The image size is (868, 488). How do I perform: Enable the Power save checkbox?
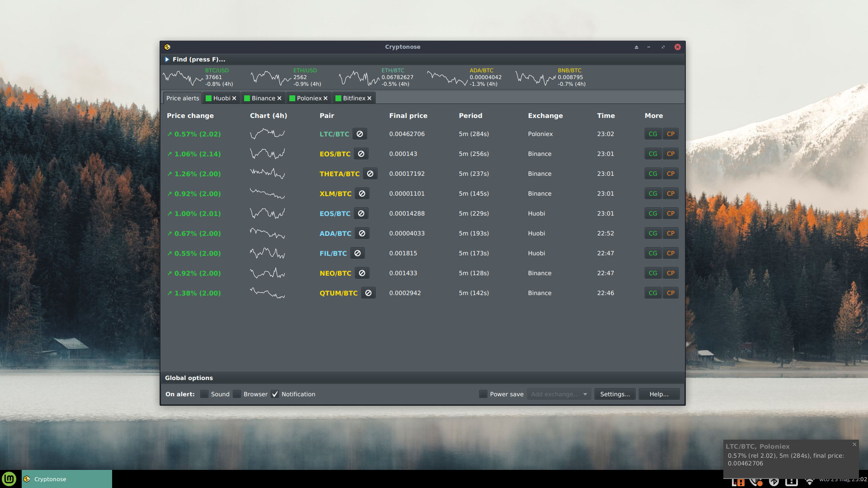point(483,394)
